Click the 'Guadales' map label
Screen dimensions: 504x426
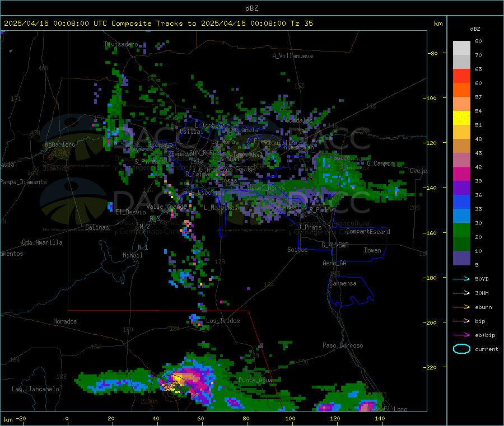coord(299,120)
